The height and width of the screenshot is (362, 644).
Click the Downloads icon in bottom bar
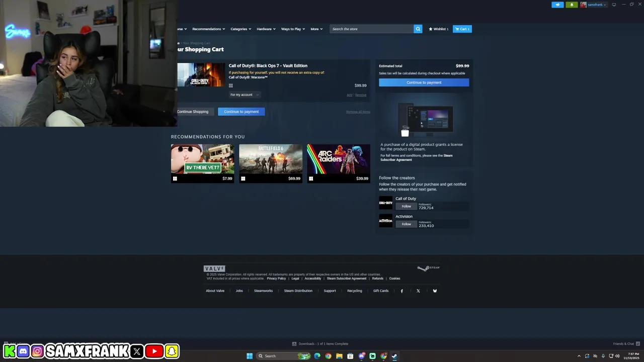coord(294,344)
